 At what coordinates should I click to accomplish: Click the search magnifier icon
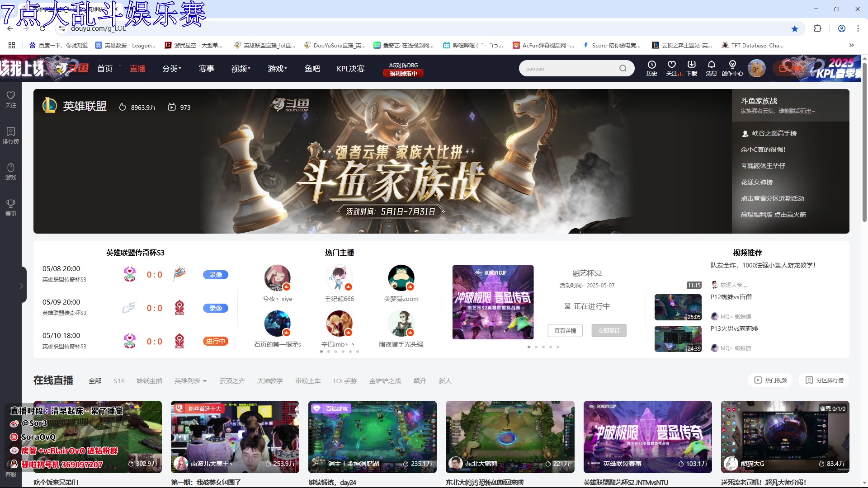623,68
